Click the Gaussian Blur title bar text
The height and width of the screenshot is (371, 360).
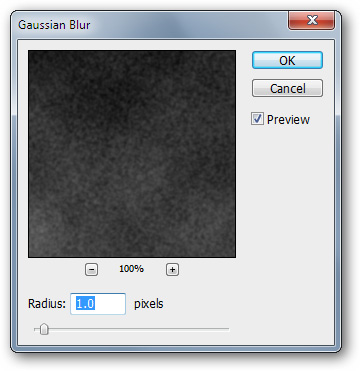point(54,25)
